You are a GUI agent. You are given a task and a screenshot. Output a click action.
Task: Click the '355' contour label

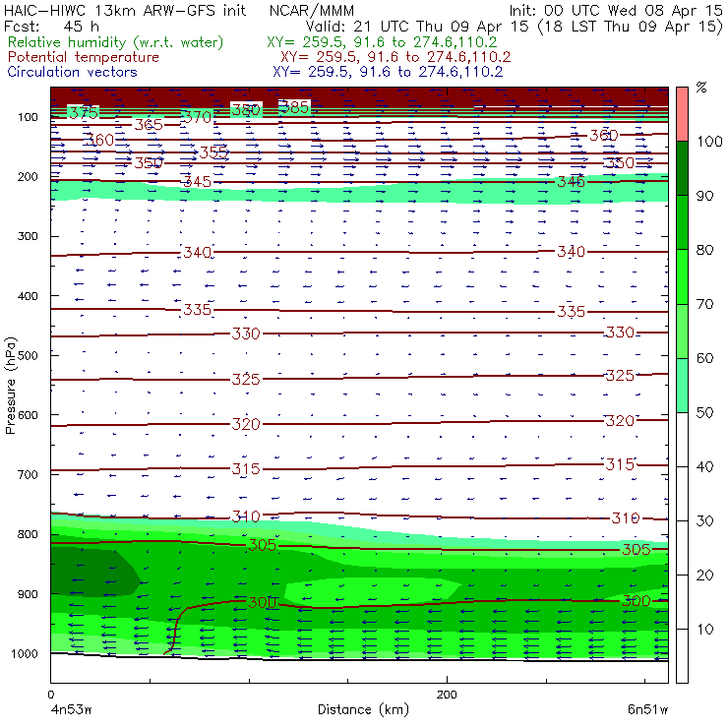coord(213,152)
